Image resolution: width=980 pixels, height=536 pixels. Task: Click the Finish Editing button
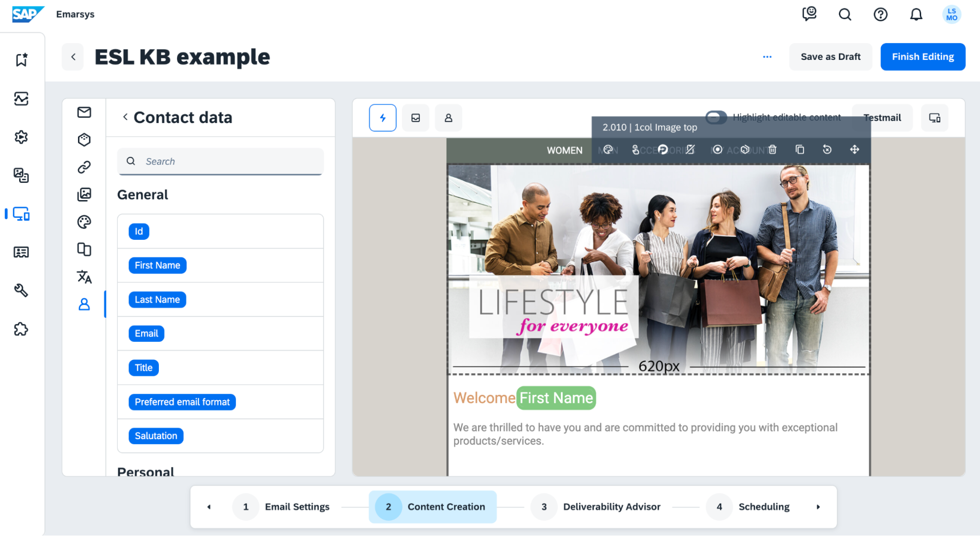point(923,57)
